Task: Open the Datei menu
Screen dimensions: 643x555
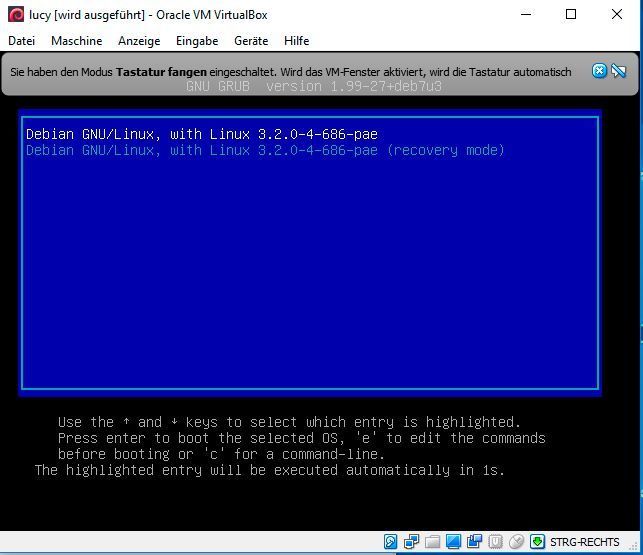Action: [21, 41]
